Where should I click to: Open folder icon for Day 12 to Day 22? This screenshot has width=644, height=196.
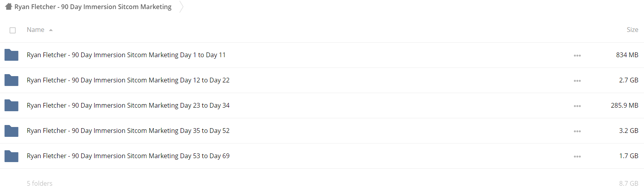11,80
